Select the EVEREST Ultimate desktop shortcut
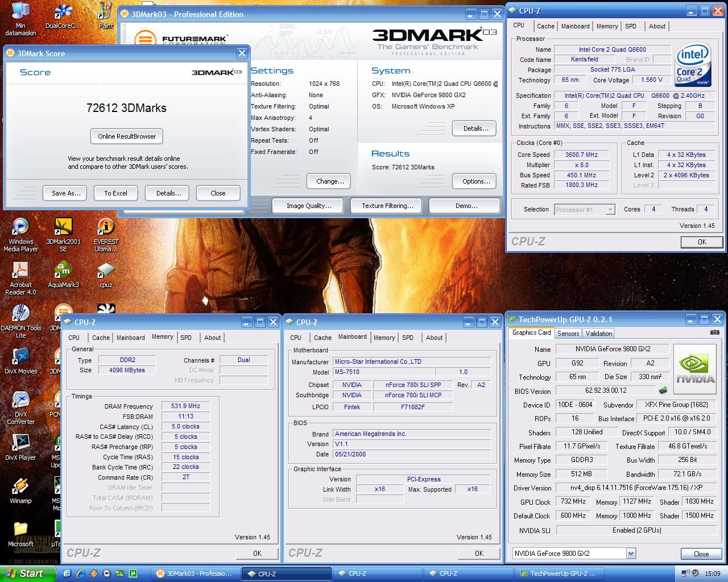Screen dimensions: 728x582 pos(106,235)
